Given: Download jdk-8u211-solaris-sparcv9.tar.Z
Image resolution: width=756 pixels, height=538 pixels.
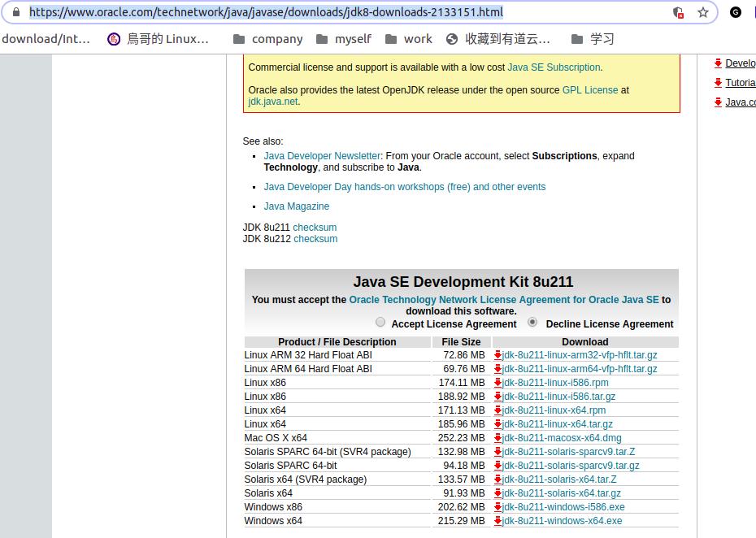Looking at the screenshot, I should [568, 452].
